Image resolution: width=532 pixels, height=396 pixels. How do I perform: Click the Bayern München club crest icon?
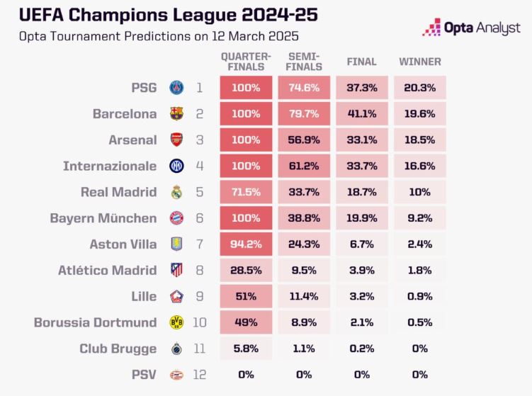tap(176, 218)
